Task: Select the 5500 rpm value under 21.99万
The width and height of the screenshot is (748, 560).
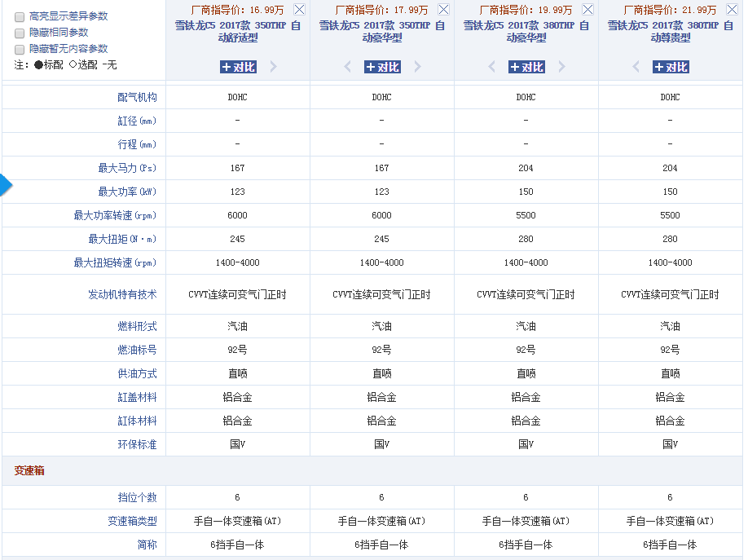Action: click(670, 215)
